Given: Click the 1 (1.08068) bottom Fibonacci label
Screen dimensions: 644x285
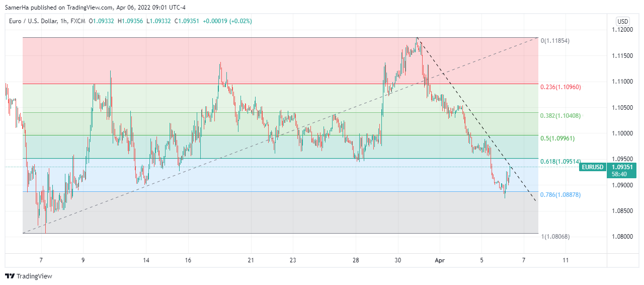Looking at the screenshot, I should coord(555,237).
